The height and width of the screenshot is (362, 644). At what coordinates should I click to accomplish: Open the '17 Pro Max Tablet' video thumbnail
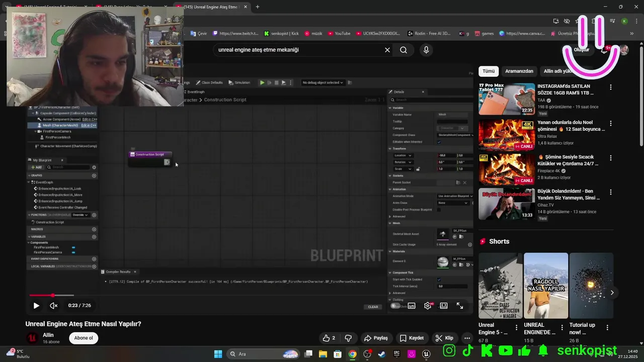[507, 99]
